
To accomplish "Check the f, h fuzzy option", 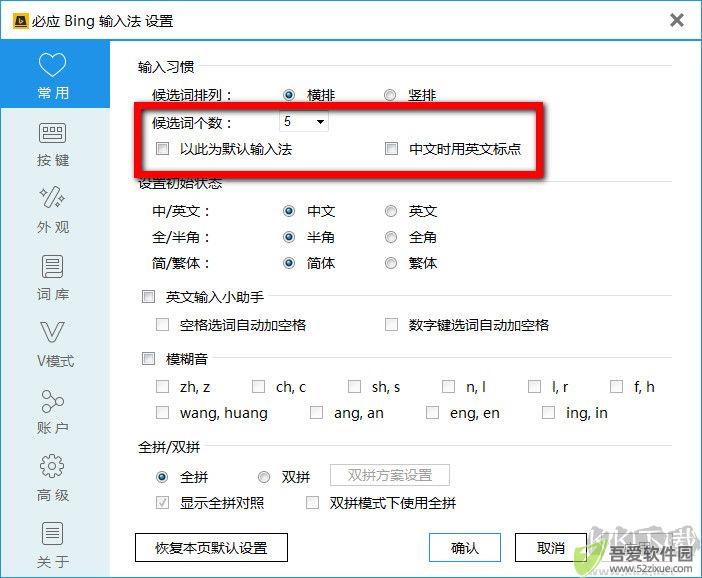I will [x=616, y=386].
